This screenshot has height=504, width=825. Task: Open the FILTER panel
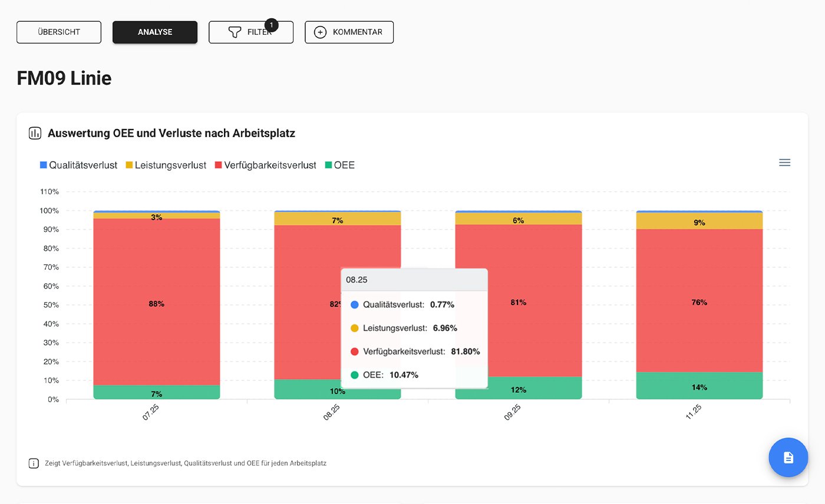tap(251, 32)
